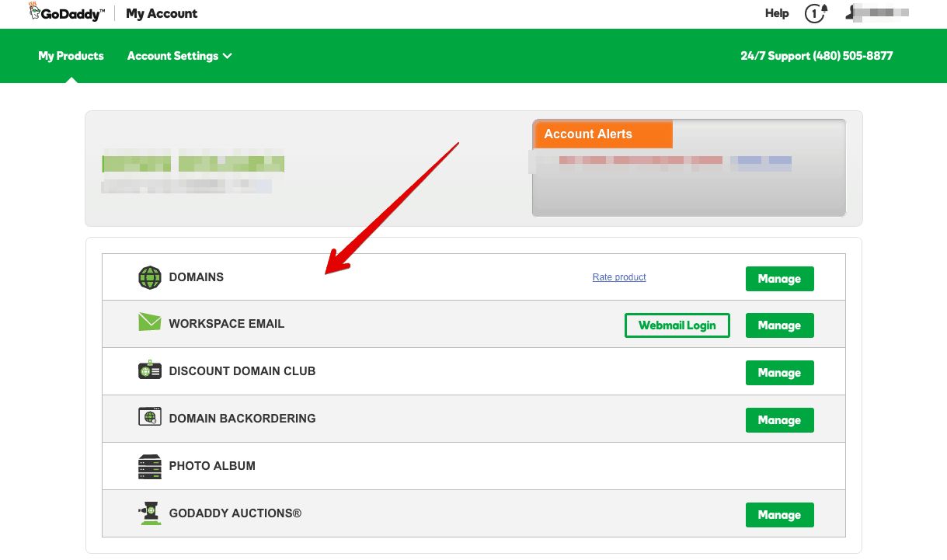Click Manage for GoDaddy Auctions
Viewport: 947px width, 560px height.
[x=780, y=515]
